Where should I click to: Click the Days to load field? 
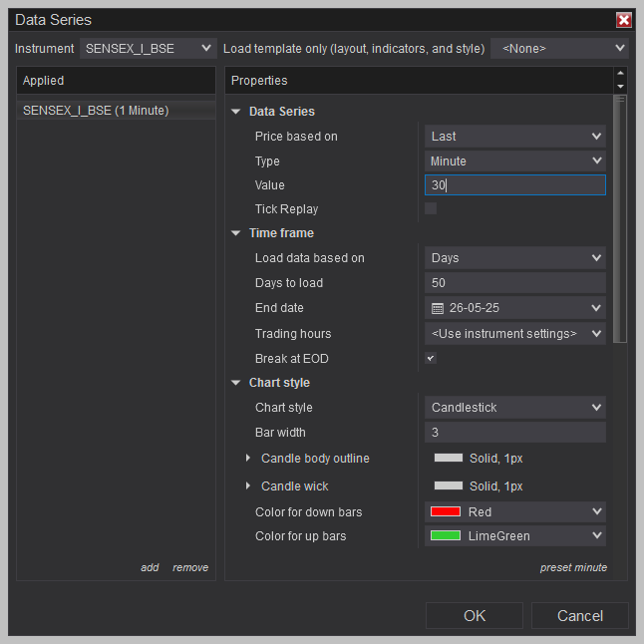pos(515,282)
